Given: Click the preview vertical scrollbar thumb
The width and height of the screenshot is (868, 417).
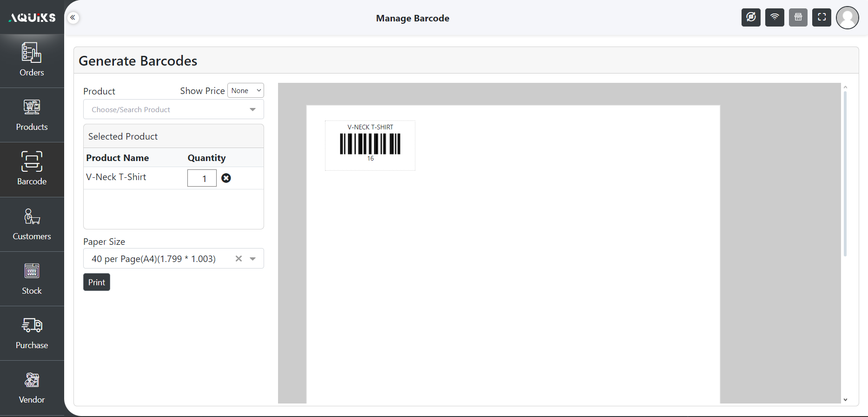Looking at the screenshot, I should (845, 174).
